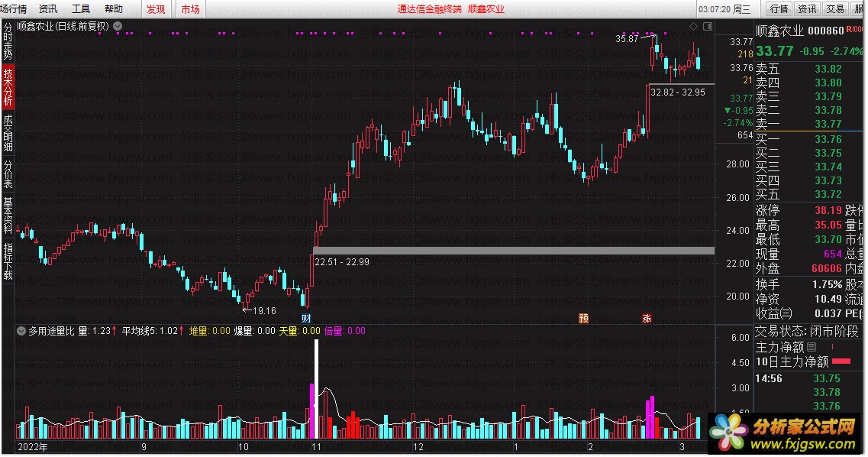The height and width of the screenshot is (457, 868).
Task: Click the 10日主力净额 red bar
Action: (x=841, y=361)
